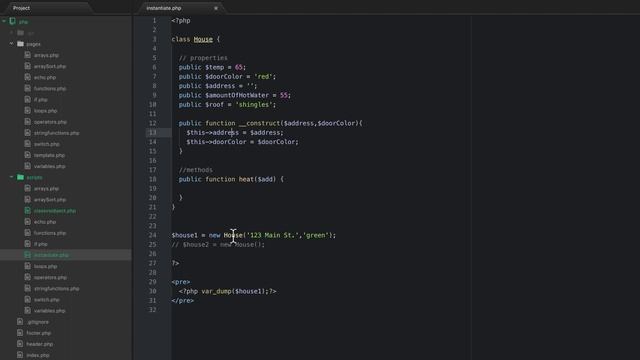Open switch.php in the pages folder
The height and width of the screenshot is (360, 640).
pyautogui.click(x=47, y=144)
